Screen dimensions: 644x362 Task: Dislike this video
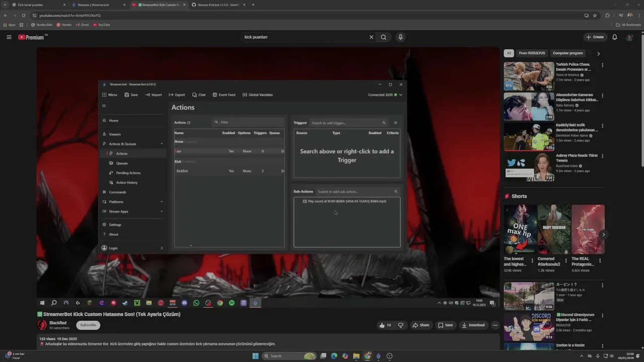401,325
